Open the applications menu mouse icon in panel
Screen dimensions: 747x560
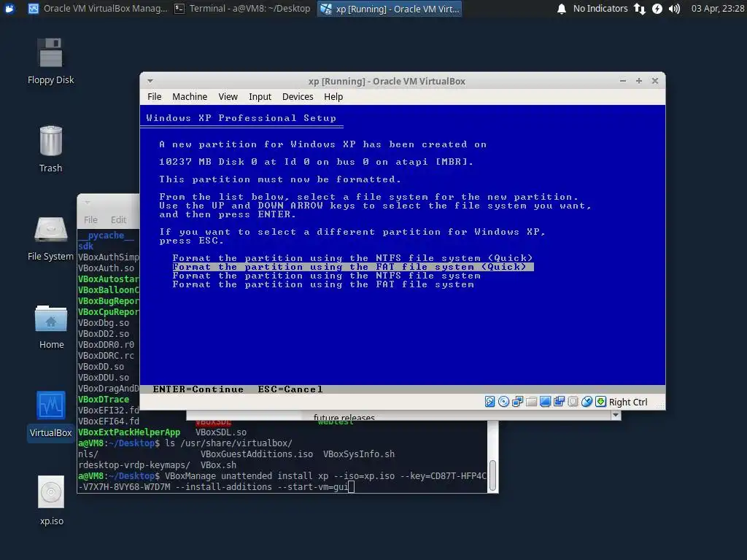point(9,9)
